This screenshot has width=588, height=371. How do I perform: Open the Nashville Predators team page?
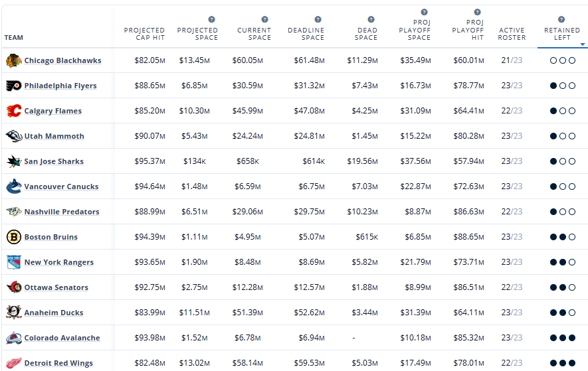point(62,212)
